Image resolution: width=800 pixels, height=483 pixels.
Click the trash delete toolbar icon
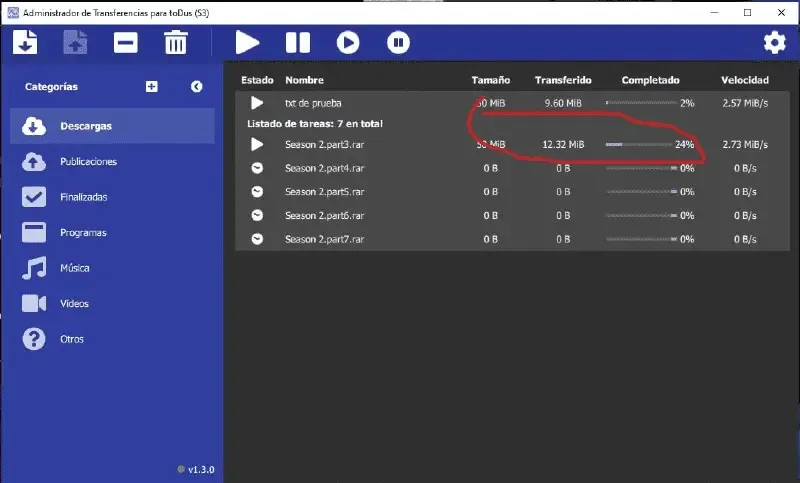pyautogui.click(x=176, y=42)
